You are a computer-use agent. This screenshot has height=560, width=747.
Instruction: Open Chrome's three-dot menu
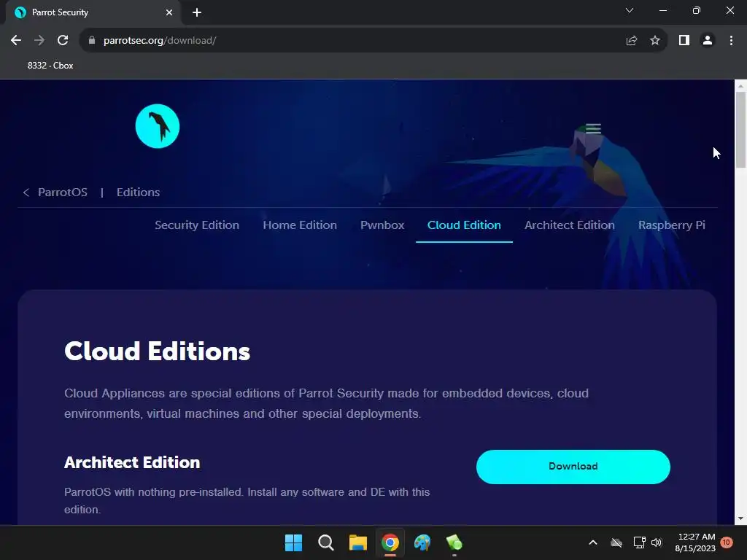tap(731, 41)
